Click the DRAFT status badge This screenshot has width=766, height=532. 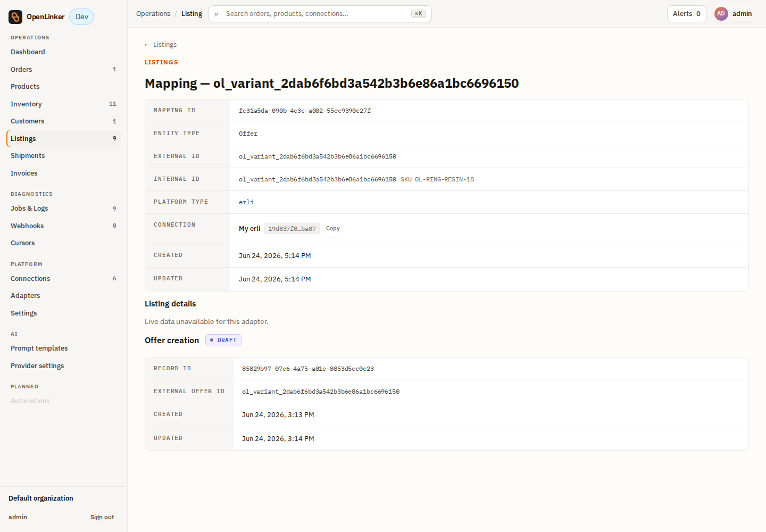click(223, 340)
